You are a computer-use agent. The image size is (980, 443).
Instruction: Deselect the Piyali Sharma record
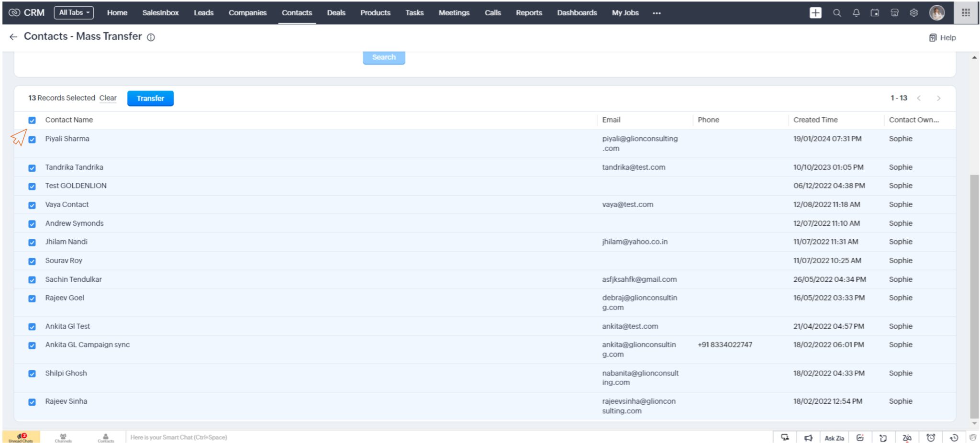click(32, 140)
